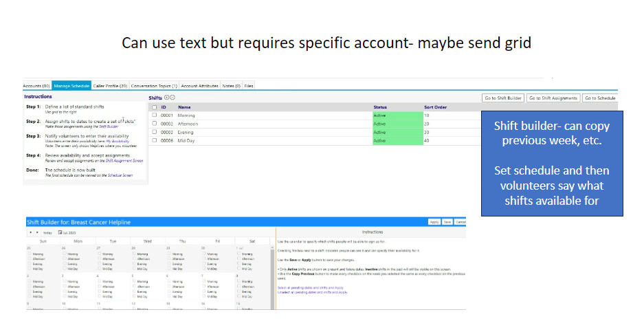Viewport: 644px width, 323px height.
Task: Open the Schedule Screen link under Done
Action: tap(120, 175)
